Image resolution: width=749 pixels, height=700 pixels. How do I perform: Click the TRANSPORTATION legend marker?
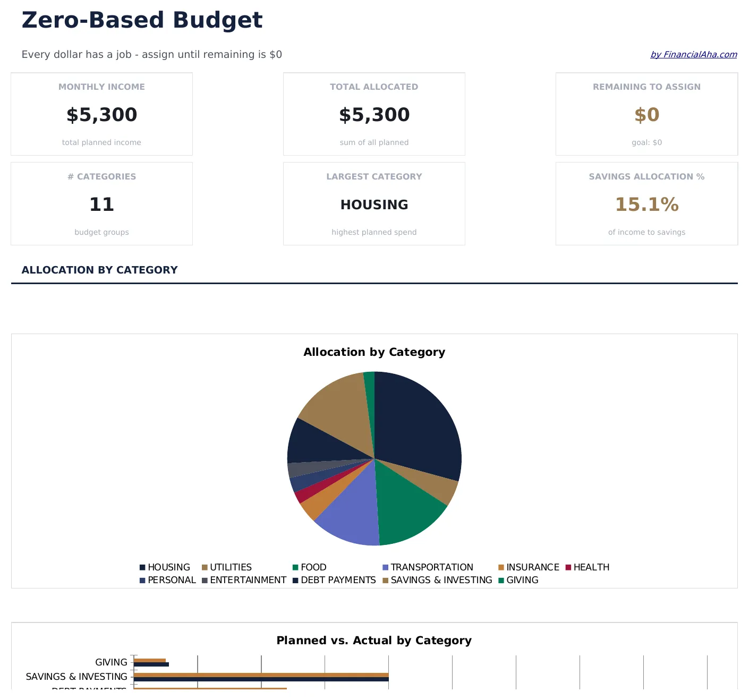click(x=386, y=567)
